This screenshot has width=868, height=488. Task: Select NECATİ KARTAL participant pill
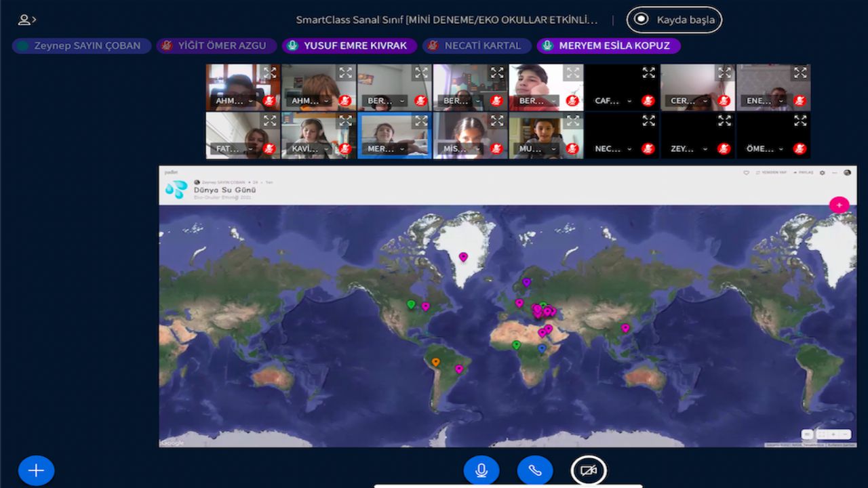tap(477, 45)
